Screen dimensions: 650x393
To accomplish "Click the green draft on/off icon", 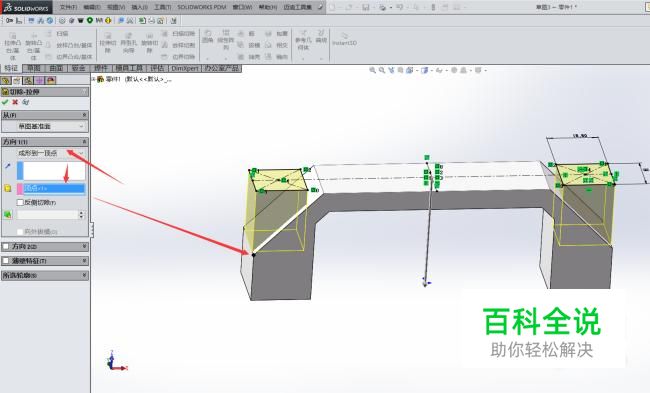I will [7, 215].
